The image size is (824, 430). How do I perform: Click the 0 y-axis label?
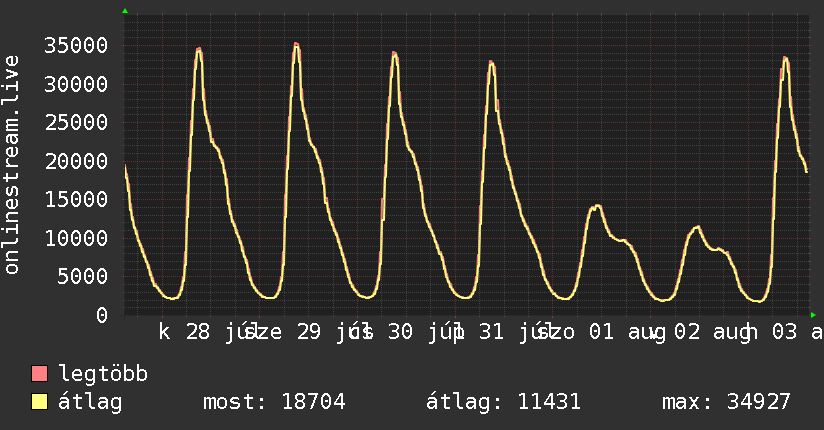102,315
